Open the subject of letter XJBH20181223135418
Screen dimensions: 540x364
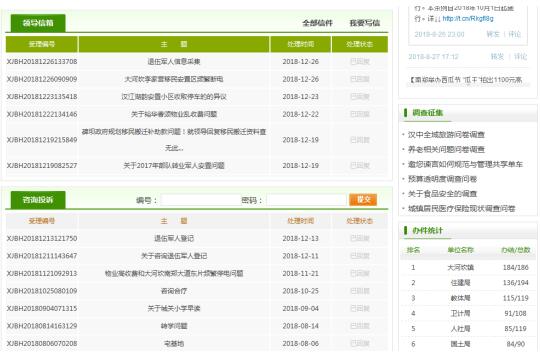pyautogui.click(x=174, y=97)
